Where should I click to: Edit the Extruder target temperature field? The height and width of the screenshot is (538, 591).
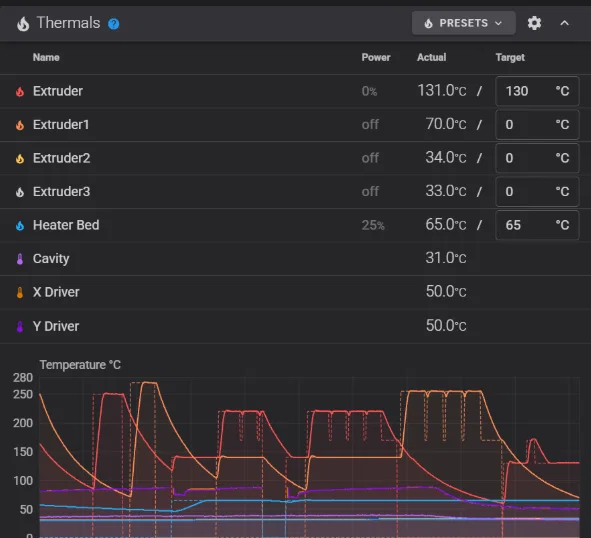pos(537,91)
